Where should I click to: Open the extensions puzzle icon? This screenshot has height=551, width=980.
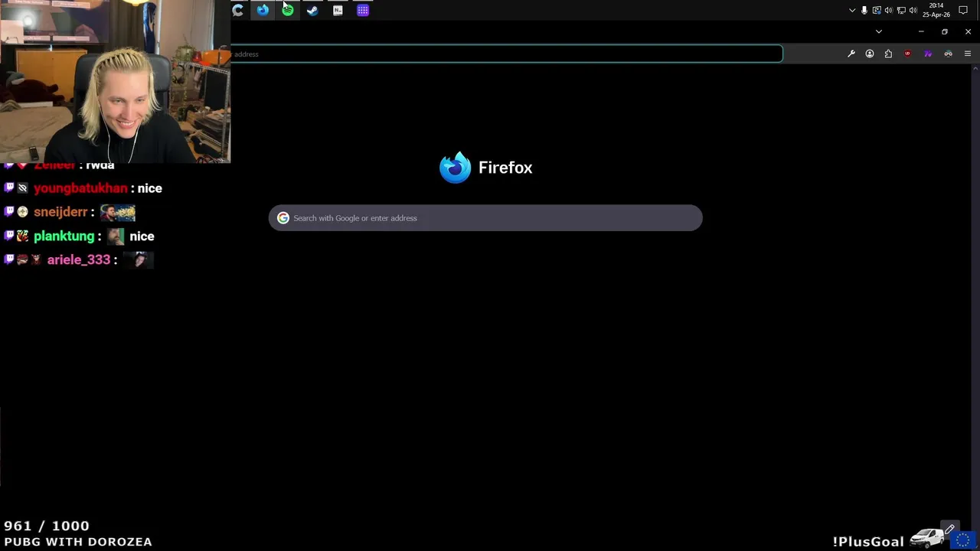(x=888, y=54)
